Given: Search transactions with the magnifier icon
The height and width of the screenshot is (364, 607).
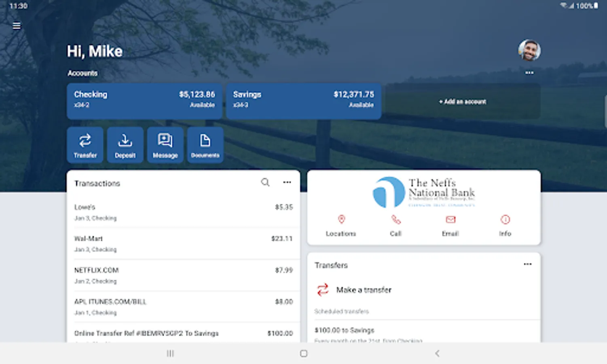Looking at the screenshot, I should click(x=265, y=182).
